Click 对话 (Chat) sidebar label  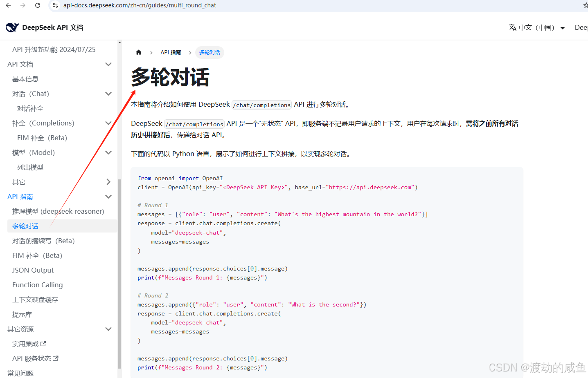point(31,94)
